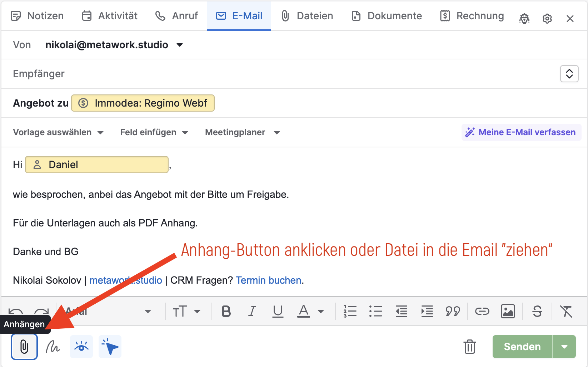This screenshot has height=367, width=588.
Task: Open the Vorlage auswählen dropdown
Action: (58, 132)
